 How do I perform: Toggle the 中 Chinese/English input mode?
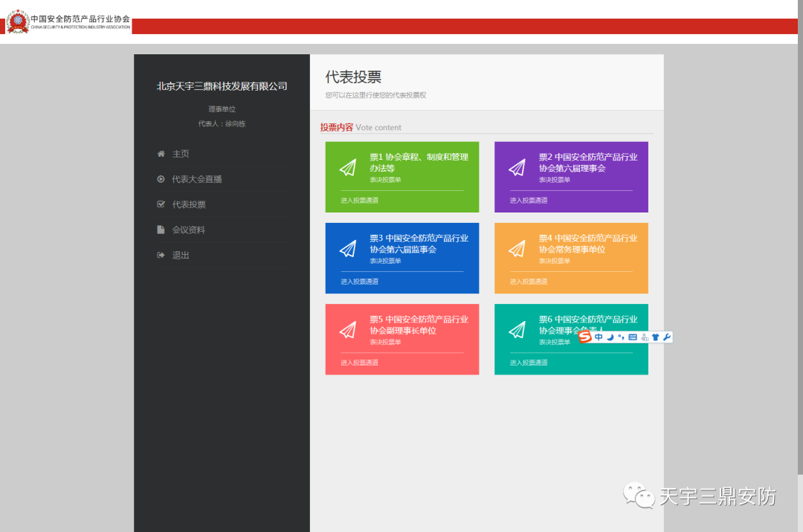coord(599,337)
